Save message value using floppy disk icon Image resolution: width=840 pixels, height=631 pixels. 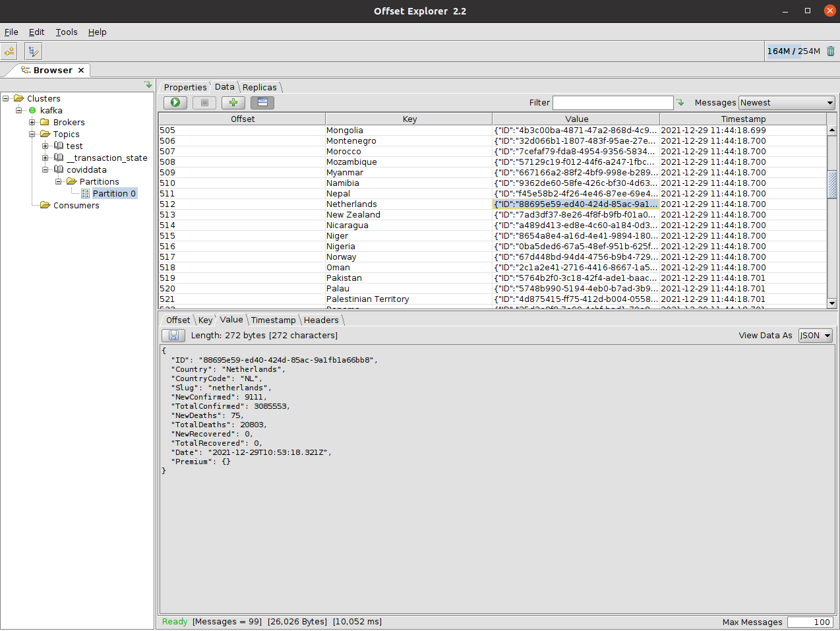[173, 336]
